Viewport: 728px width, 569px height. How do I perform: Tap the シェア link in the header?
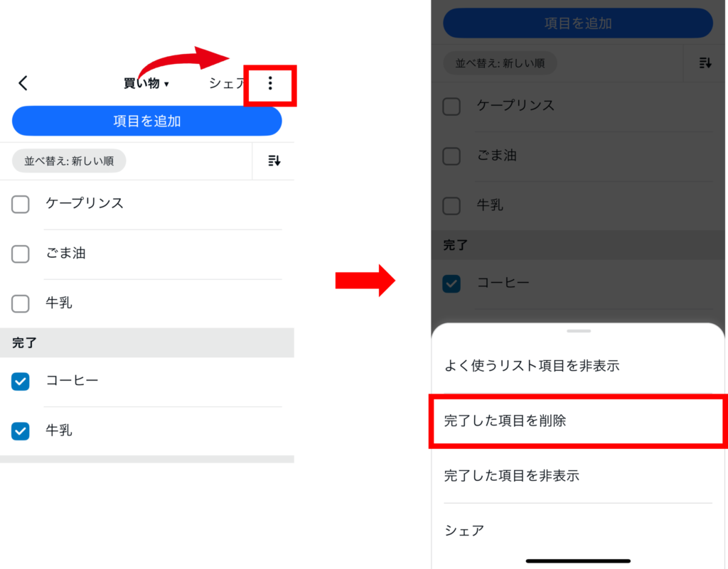pos(227,84)
